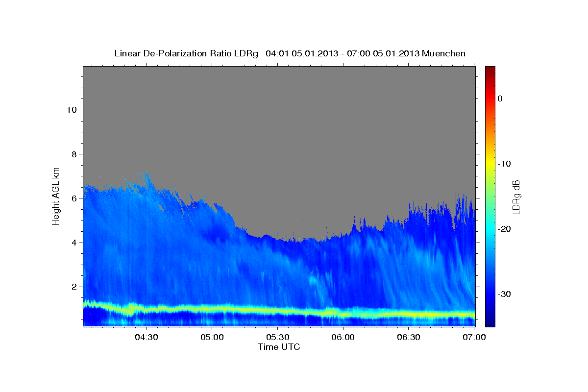Screen dimensions: 588x392
Task: Click the 06:00 time tick label
Action: (x=343, y=338)
